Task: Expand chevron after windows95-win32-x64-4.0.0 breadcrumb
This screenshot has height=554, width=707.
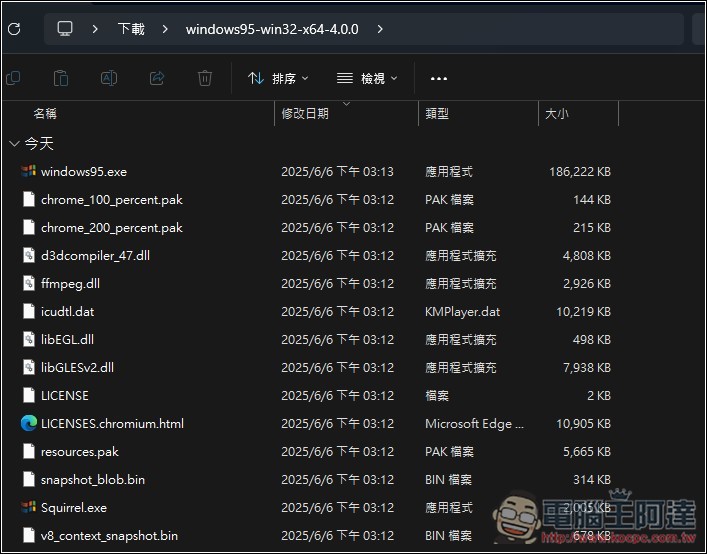Action: (x=380, y=29)
